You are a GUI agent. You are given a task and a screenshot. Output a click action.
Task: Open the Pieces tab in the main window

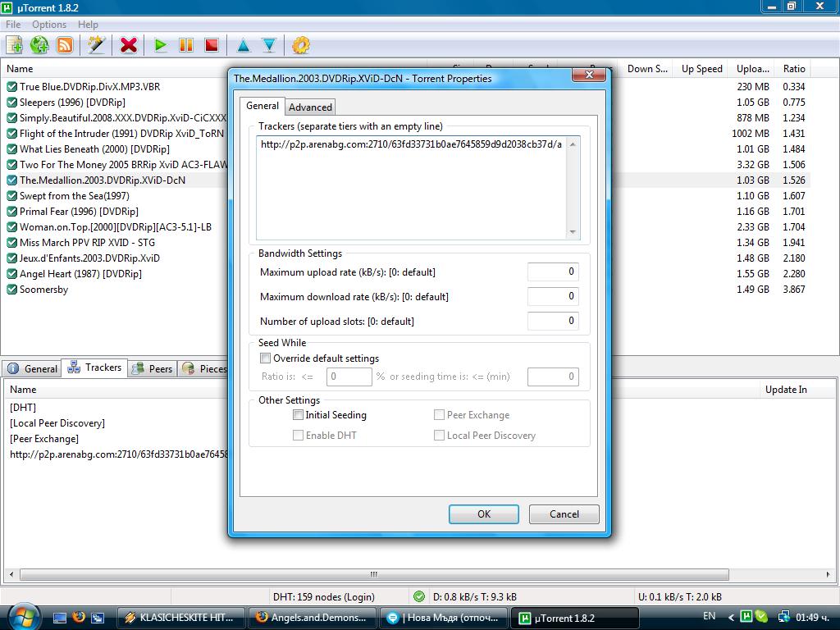click(204, 368)
